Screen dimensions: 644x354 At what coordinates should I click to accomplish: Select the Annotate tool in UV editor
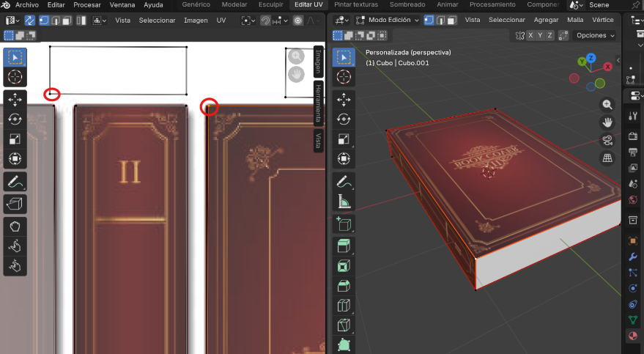tap(15, 181)
